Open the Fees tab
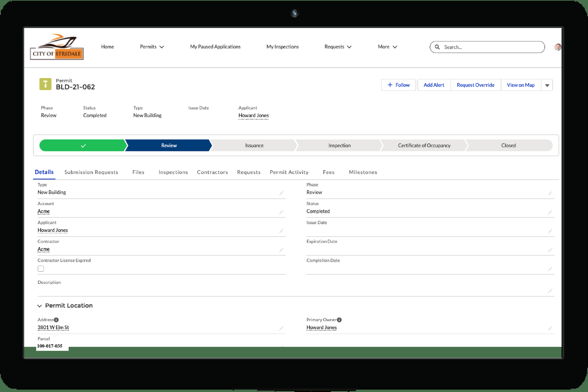Image resolution: width=588 pixels, height=392 pixels. pos(328,172)
